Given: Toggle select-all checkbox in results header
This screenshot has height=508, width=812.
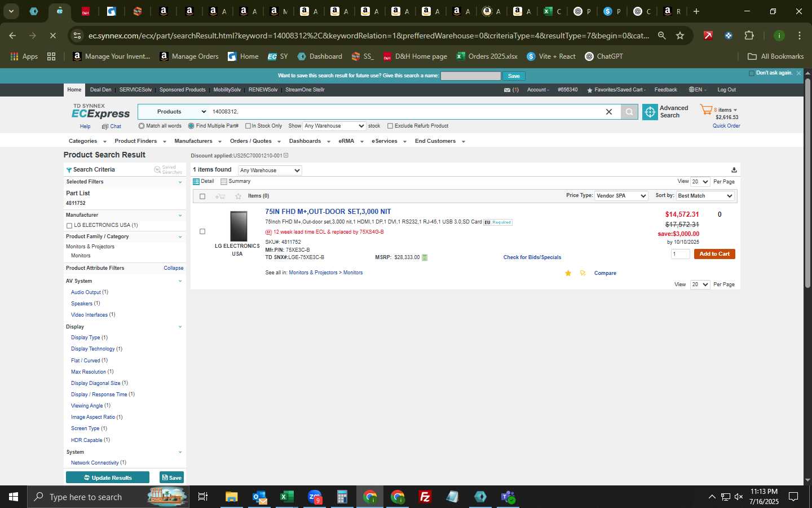Looking at the screenshot, I should (x=202, y=196).
